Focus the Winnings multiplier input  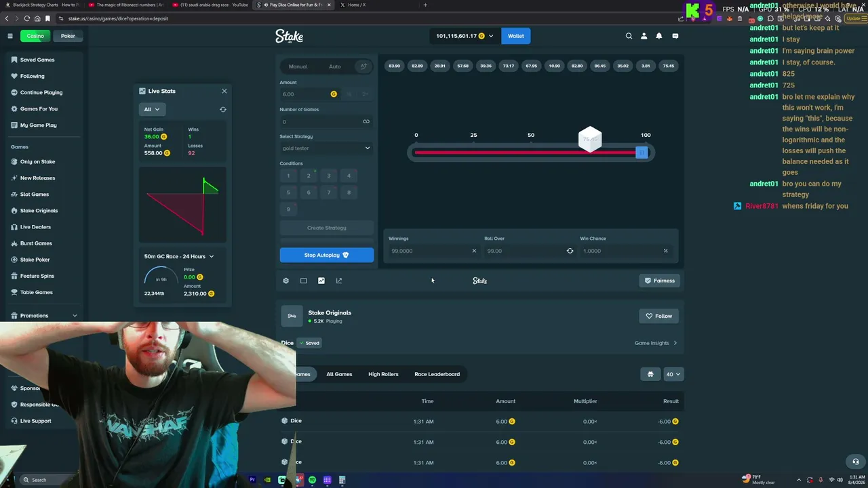433,251
